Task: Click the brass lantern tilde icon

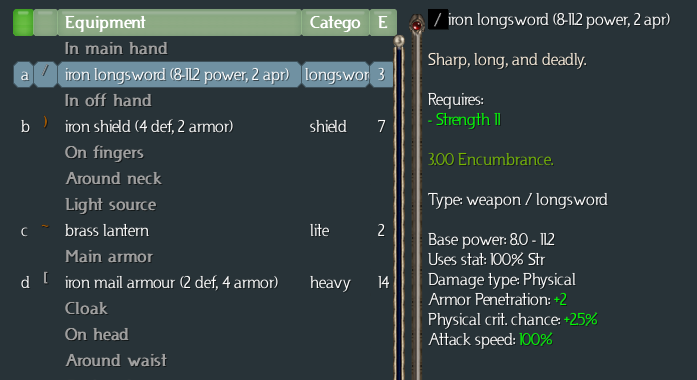Action: [45, 226]
